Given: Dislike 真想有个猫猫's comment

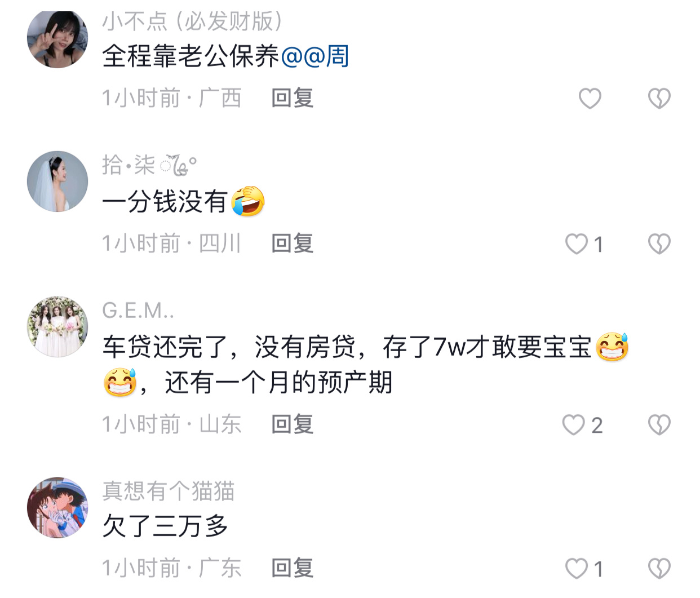Looking at the screenshot, I should click(x=659, y=569).
